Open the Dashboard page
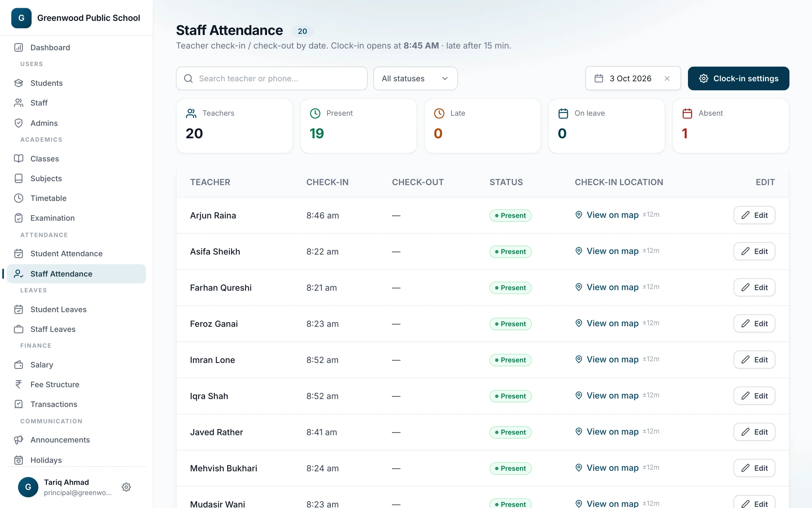 76,47
